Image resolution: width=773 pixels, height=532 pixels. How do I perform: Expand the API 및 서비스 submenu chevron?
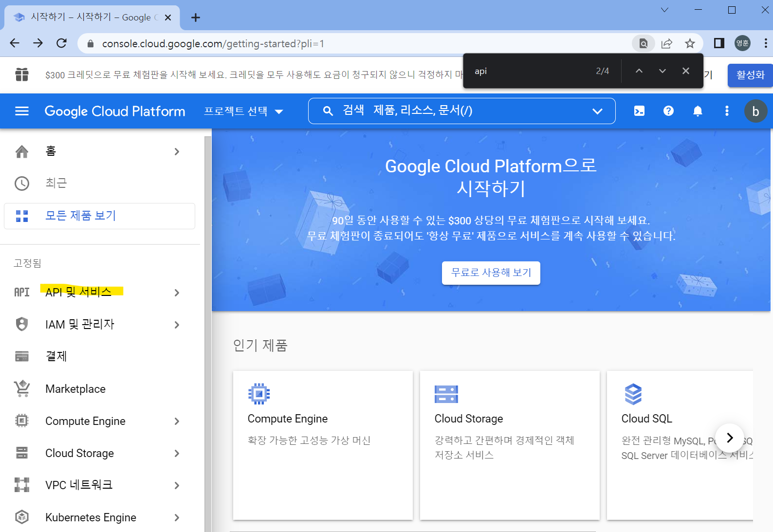point(177,293)
